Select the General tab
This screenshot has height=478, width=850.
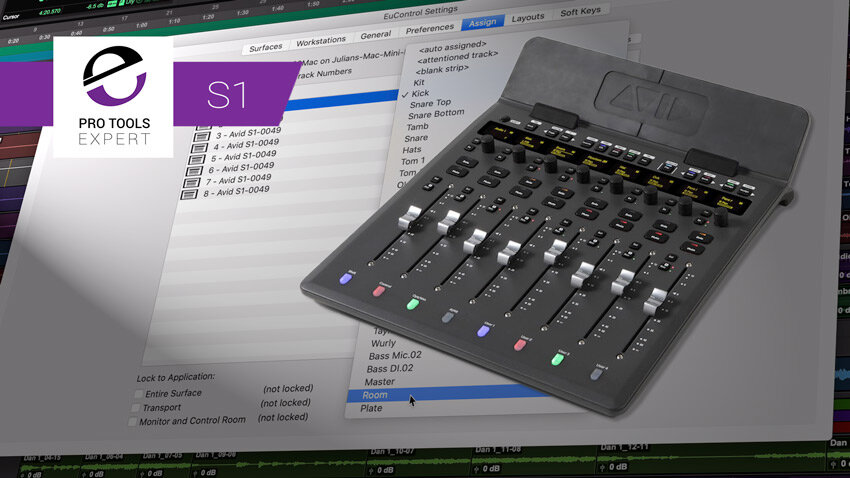pos(376,35)
